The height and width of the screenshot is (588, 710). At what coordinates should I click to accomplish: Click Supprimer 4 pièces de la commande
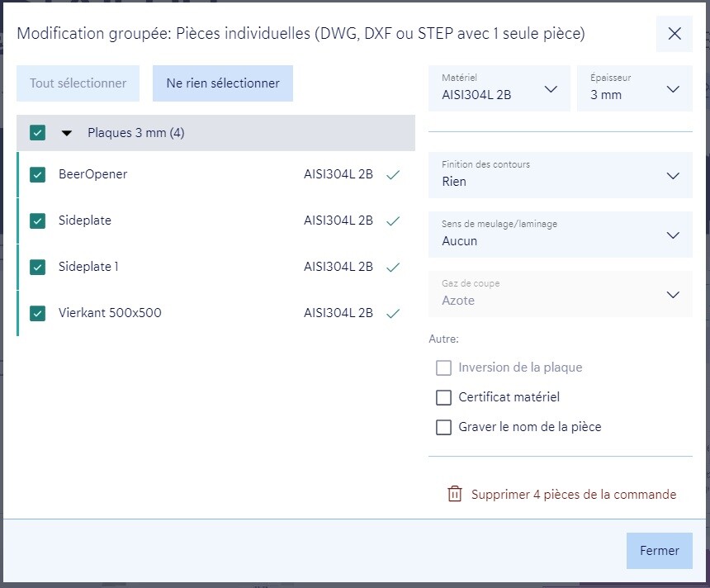tap(573, 495)
